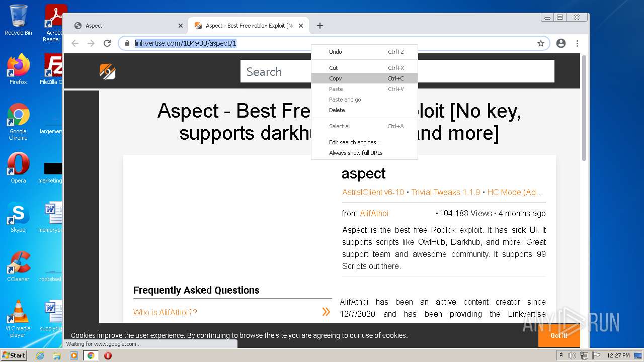The width and height of the screenshot is (644, 362).
Task: Click File Explorer taskbar icon
Action: click(57, 355)
